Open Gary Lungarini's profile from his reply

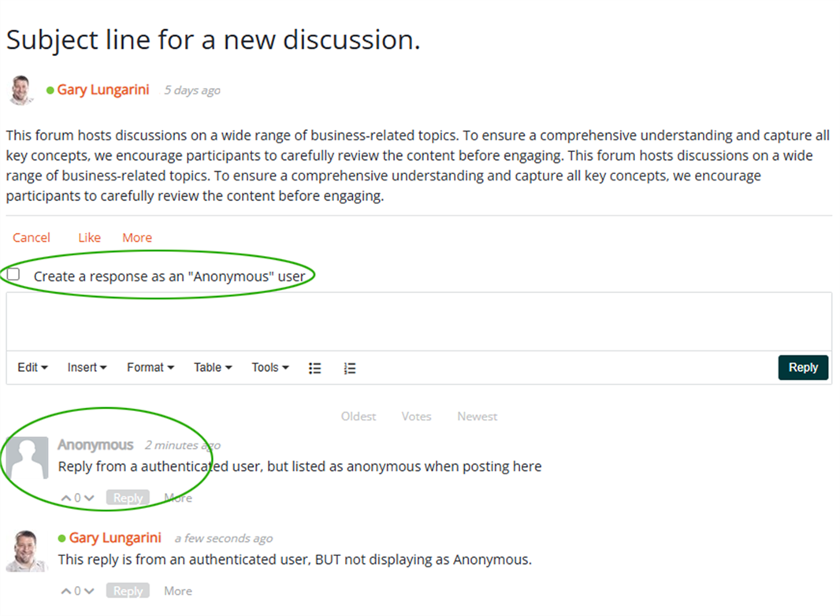pyautogui.click(x=115, y=537)
